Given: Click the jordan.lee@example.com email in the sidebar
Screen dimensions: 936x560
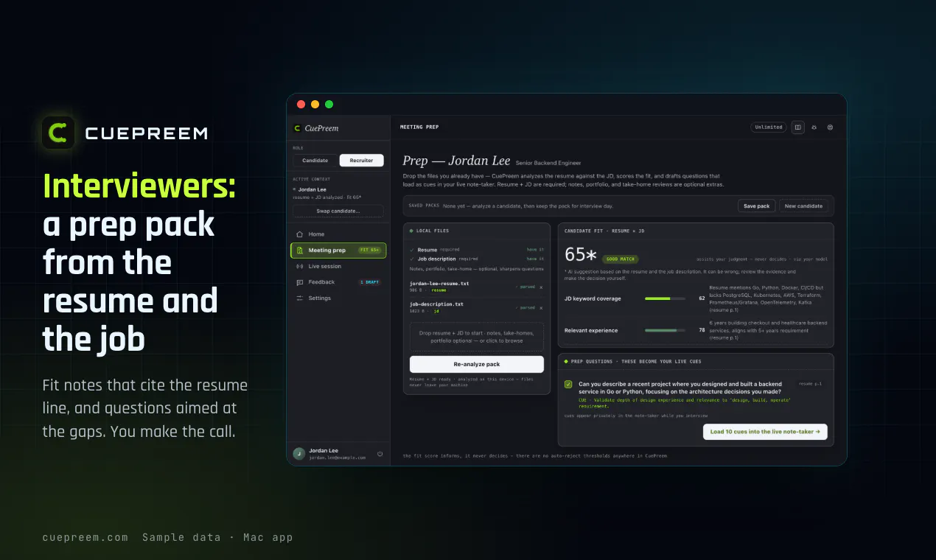Looking at the screenshot, I should (x=337, y=458).
